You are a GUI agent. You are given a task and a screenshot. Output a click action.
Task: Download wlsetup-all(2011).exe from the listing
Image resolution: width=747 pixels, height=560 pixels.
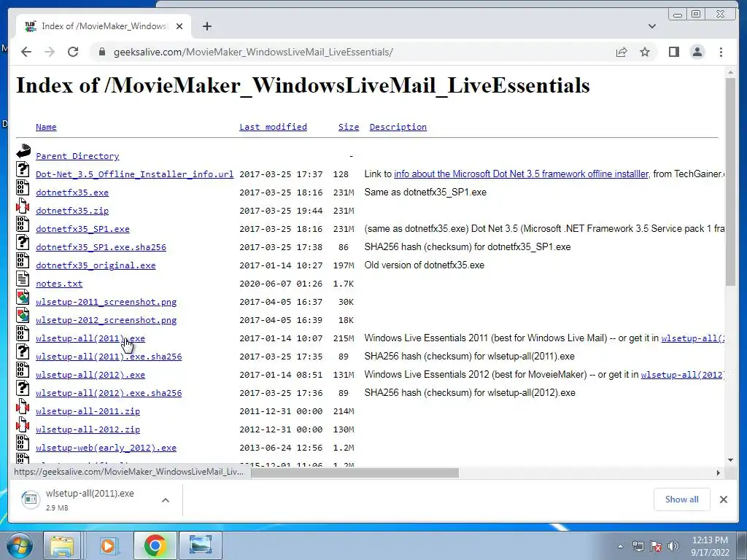point(90,338)
